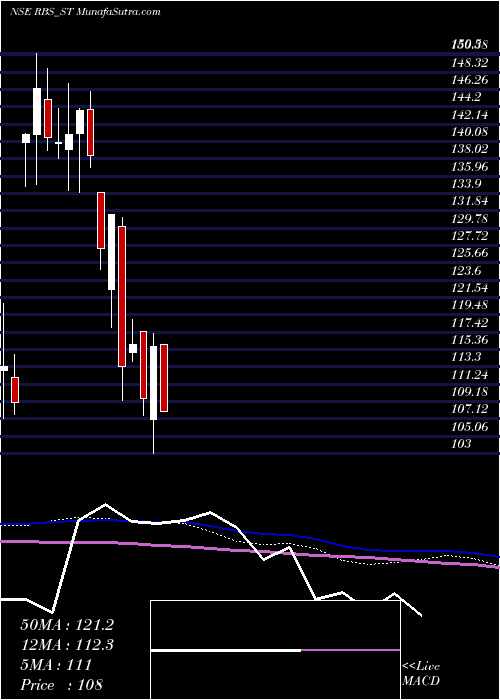Click the 121.54 axis value
Screen dimensions: 500x700
click(x=469, y=288)
